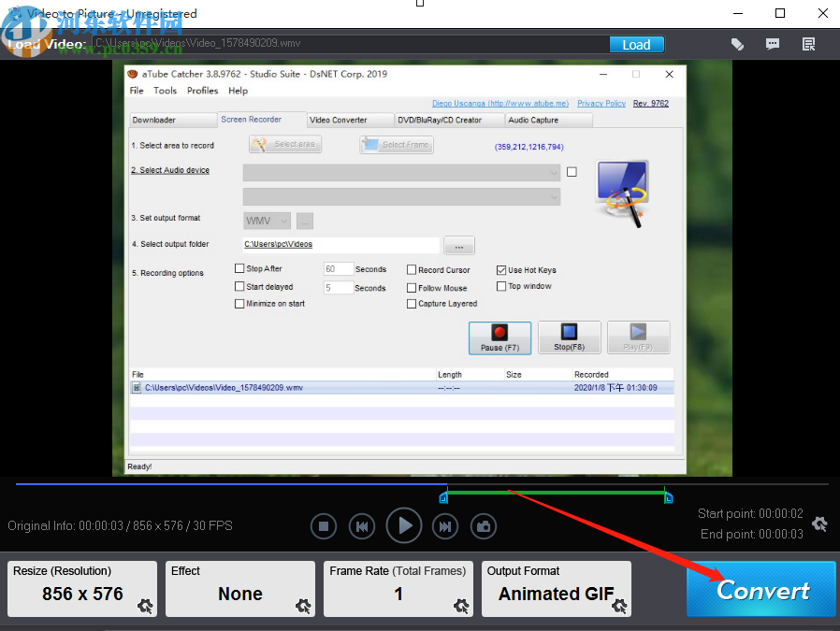Open the Output Format Animated GIF panel
Viewport: 840px width, 631px height.
click(x=556, y=589)
